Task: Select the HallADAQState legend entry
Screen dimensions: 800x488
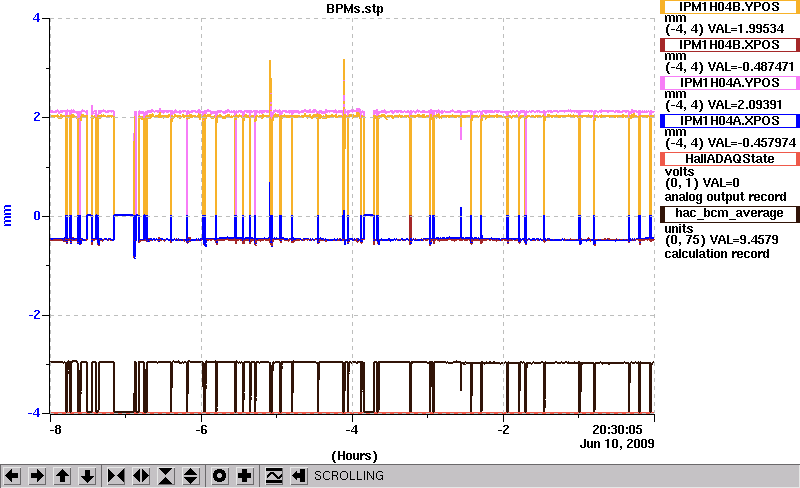Action: 730,159
